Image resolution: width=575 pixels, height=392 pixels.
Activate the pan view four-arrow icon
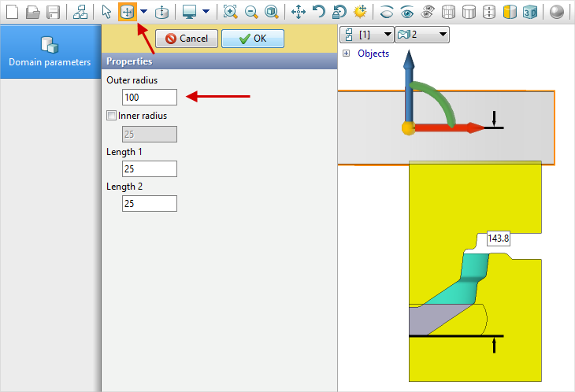(299, 12)
